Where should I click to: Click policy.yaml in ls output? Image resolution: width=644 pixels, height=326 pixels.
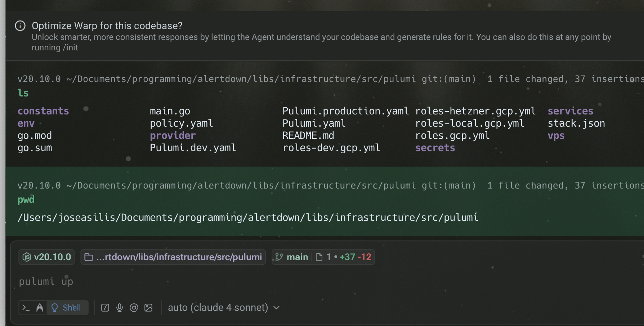click(x=182, y=123)
